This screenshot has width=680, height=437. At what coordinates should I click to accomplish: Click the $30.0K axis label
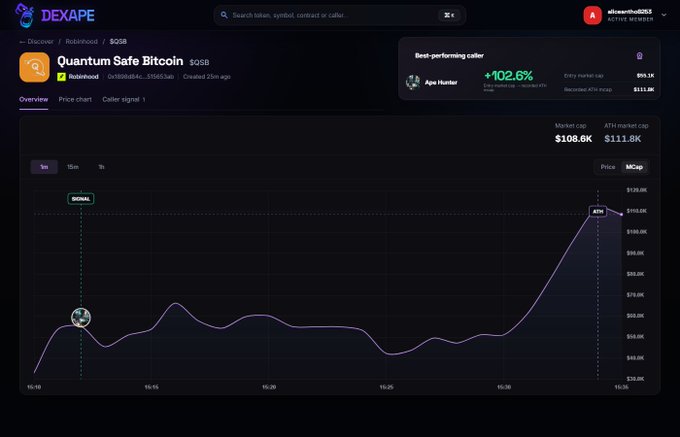click(635, 379)
